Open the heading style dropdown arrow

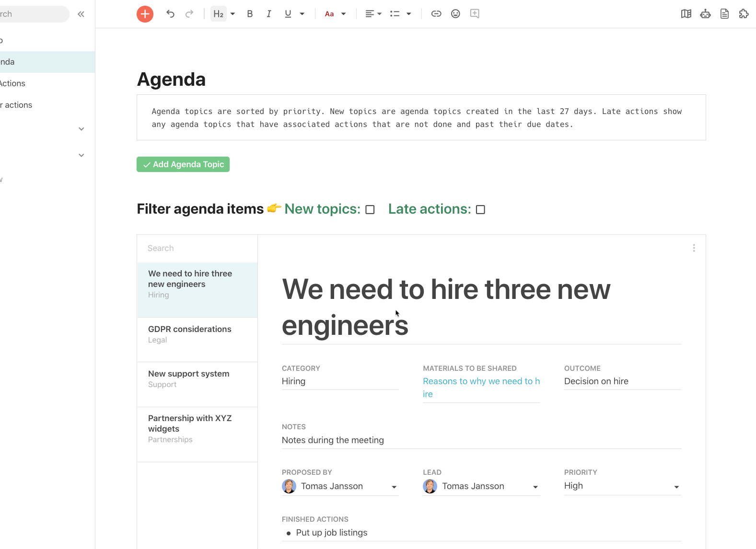pyautogui.click(x=233, y=14)
